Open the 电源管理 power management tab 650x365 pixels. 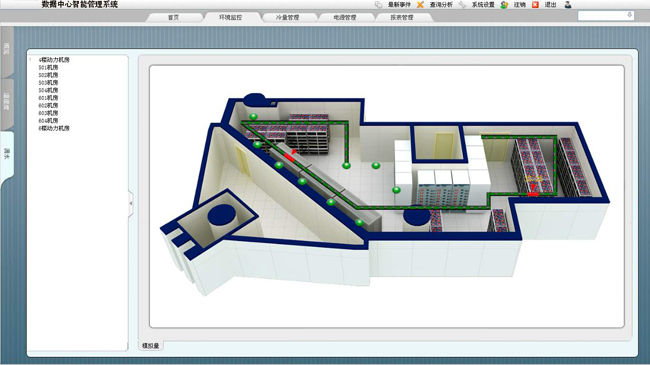(x=345, y=17)
